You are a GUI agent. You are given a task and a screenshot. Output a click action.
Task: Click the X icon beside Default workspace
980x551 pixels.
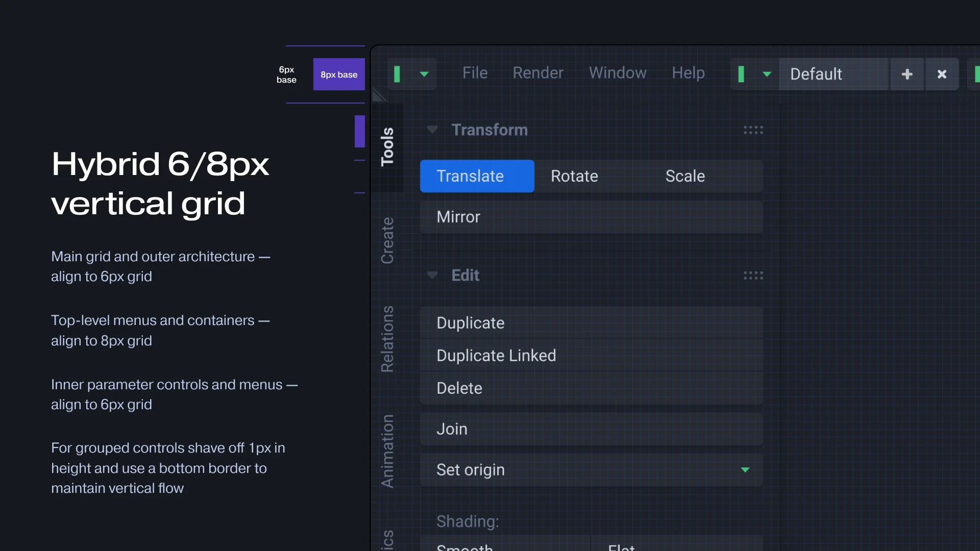coord(942,74)
